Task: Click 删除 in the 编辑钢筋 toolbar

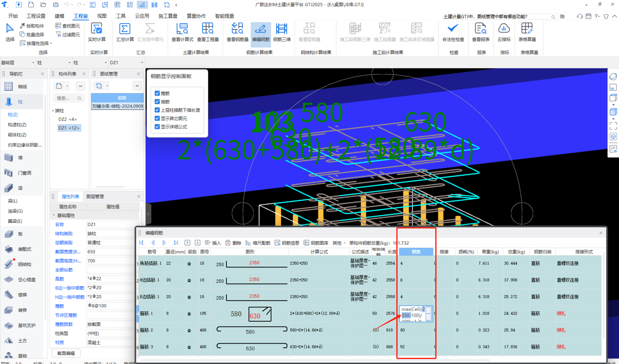Action: (x=233, y=243)
